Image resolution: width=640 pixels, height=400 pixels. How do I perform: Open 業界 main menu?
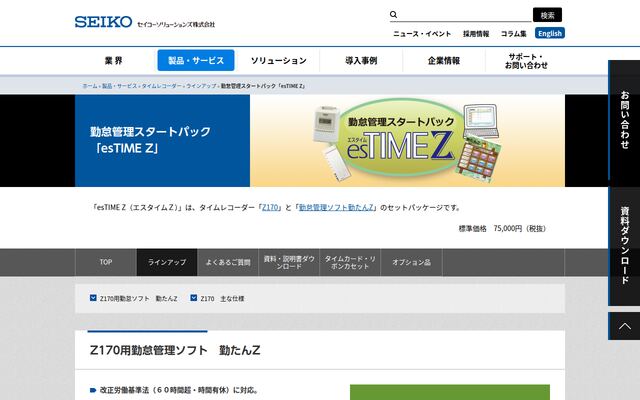coord(113,60)
